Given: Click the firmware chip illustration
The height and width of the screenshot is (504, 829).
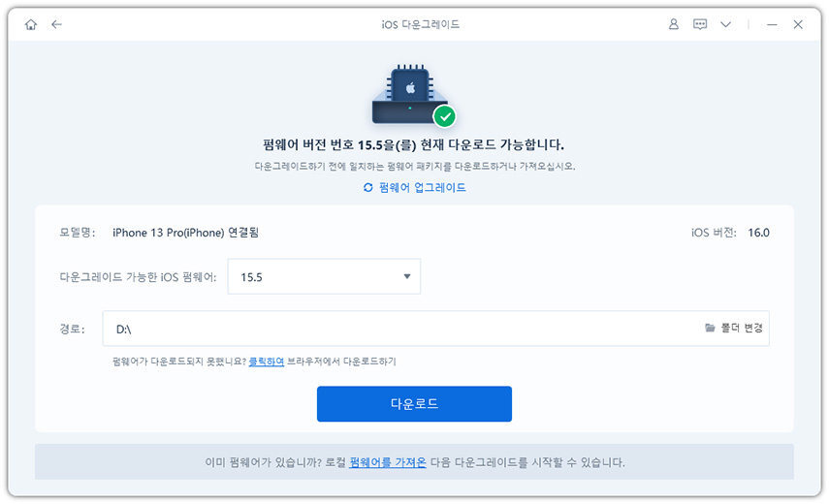Looking at the screenshot, I should (413, 95).
